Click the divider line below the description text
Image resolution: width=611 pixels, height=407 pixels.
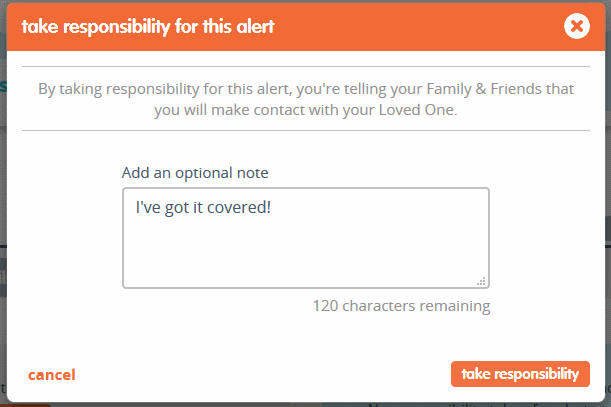306,131
